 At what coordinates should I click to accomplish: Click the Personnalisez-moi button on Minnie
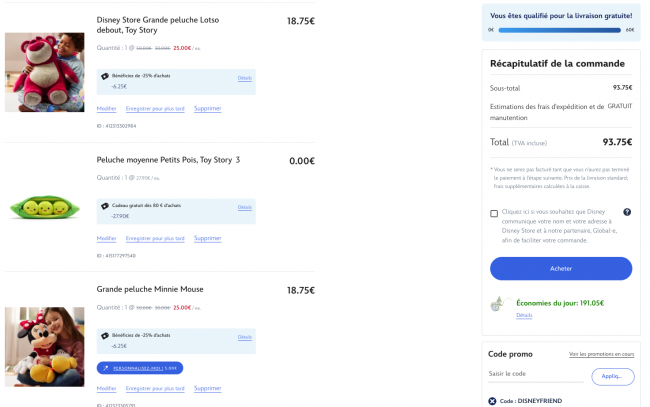pos(140,368)
